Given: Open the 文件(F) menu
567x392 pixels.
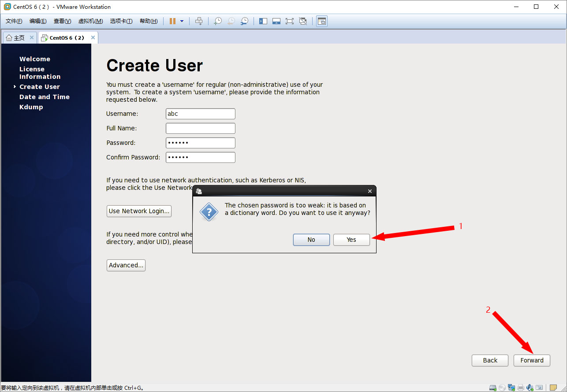Looking at the screenshot, I should [14, 21].
